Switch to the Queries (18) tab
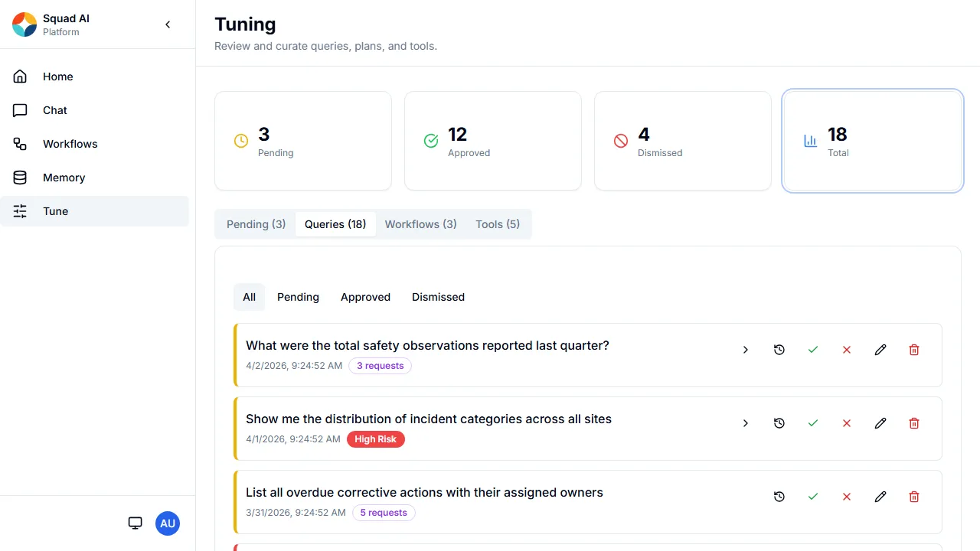This screenshot has width=980, height=551. pyautogui.click(x=335, y=224)
